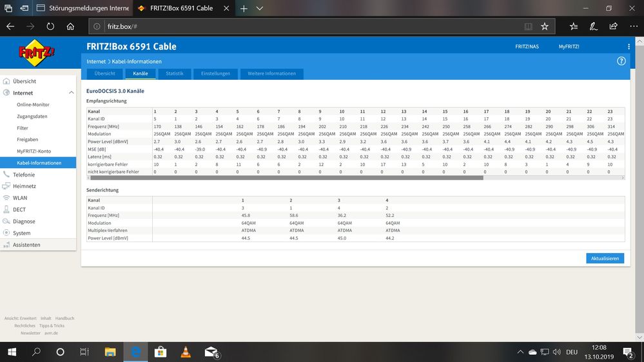This screenshot has width=644, height=362.
Task: Click the DEU language indicator
Action: [572, 352]
